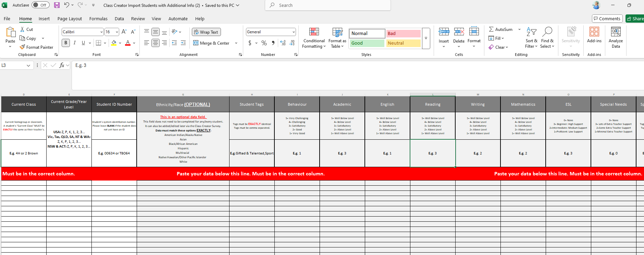Image resolution: width=644 pixels, height=255 pixels.
Task: Click Decrease Decimal icon
Action: pyautogui.click(x=292, y=43)
